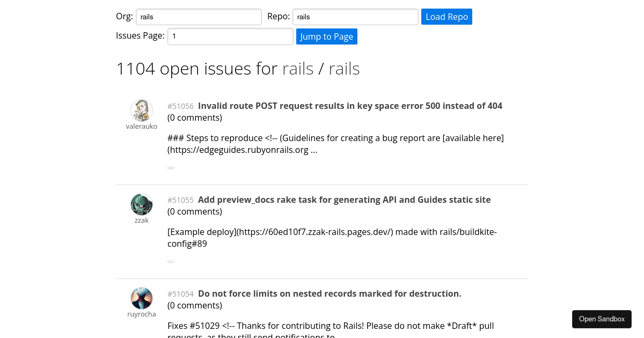Click the Jump to Page button
This screenshot has width=644, height=338.
(326, 36)
